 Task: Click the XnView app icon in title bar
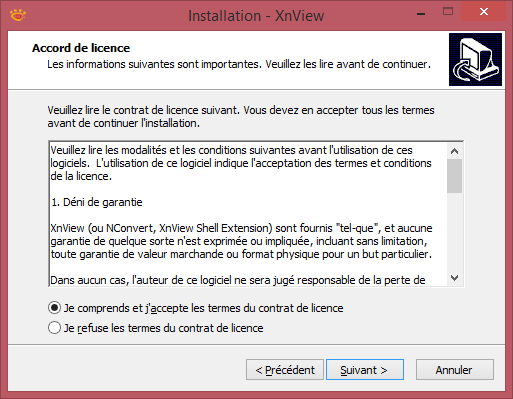18,15
